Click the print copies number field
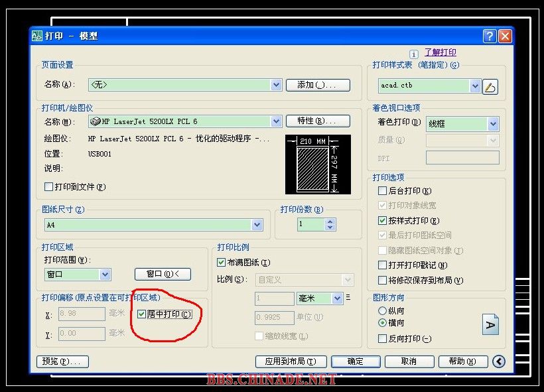 pos(312,224)
